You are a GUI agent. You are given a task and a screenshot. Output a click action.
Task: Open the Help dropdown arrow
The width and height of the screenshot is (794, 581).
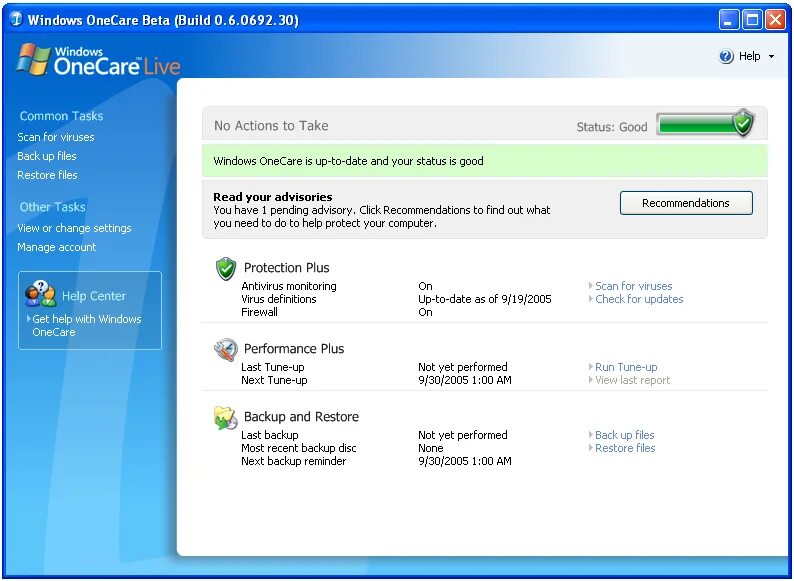point(771,57)
